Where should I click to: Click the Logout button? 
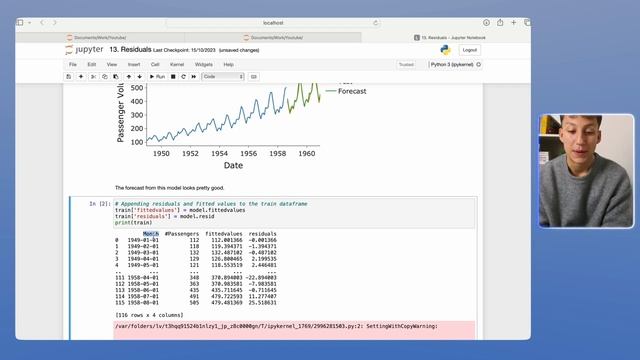pyautogui.click(x=470, y=50)
